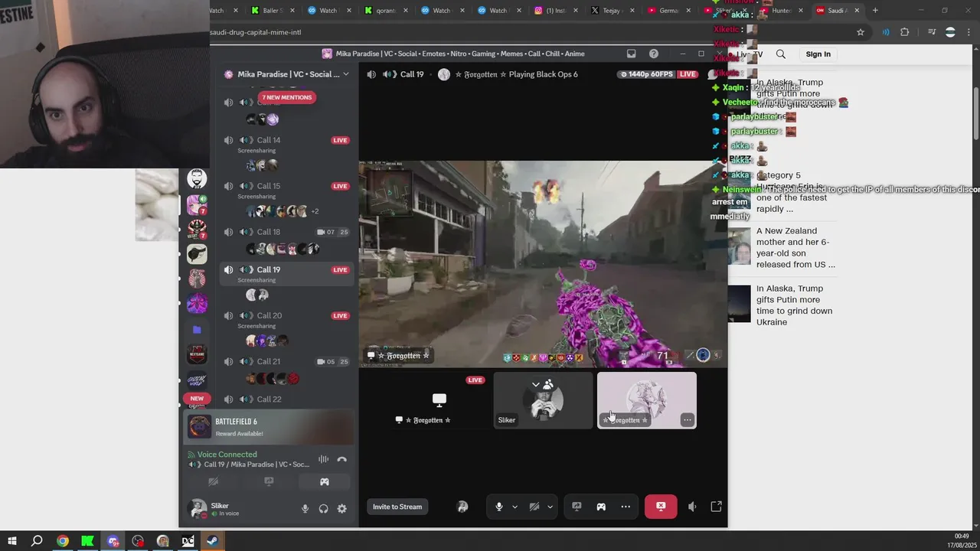Start an activity with the gamepad icon in voice panel
Screen dimensions: 980x551
(x=325, y=482)
